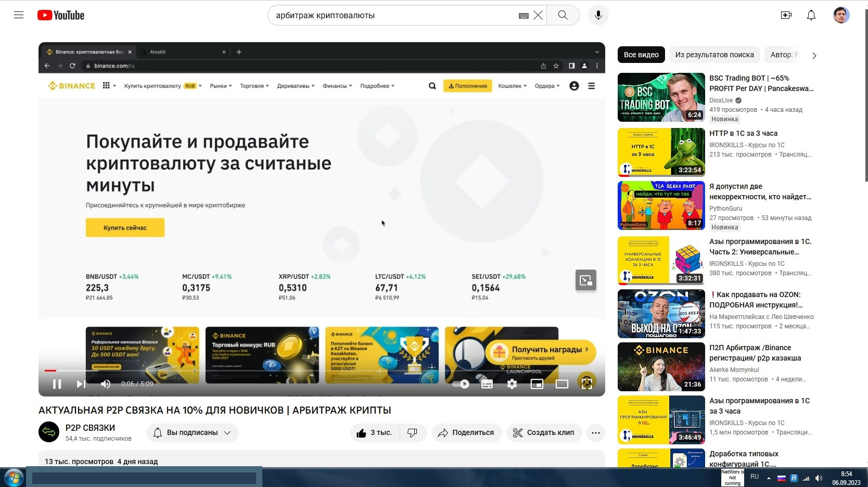
Task: Click the 54,4 тыс. подписчиков text
Action: [98, 439]
